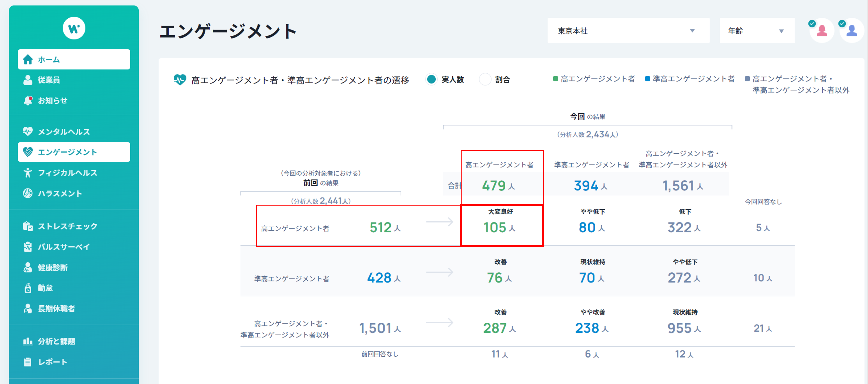The image size is (868, 384).
Task: Open 長期休職者 menu item
Action: (74, 309)
